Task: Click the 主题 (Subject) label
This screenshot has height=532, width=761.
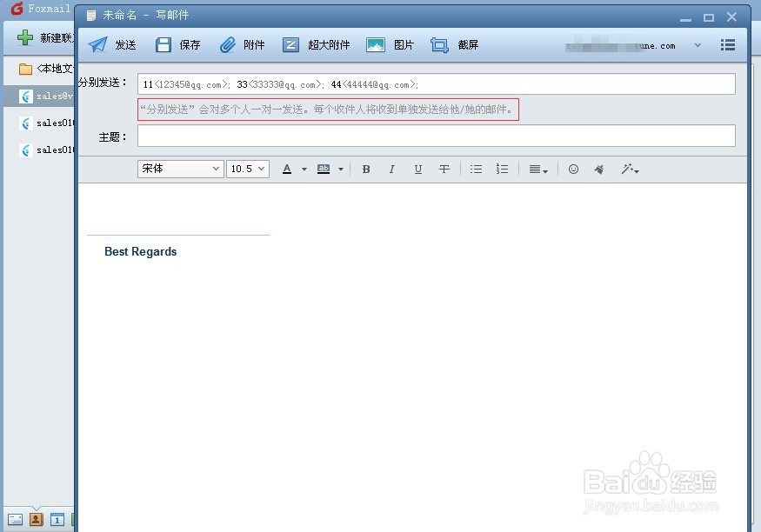Action: point(110,136)
